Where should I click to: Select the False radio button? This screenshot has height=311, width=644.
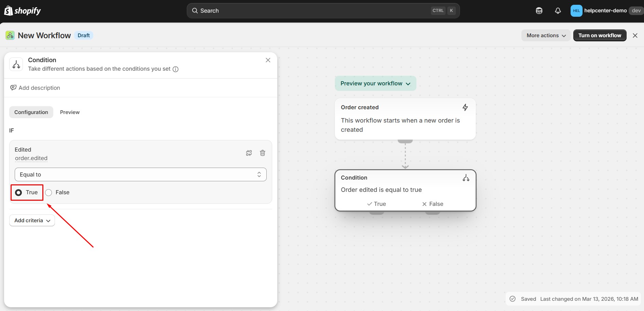point(49,193)
